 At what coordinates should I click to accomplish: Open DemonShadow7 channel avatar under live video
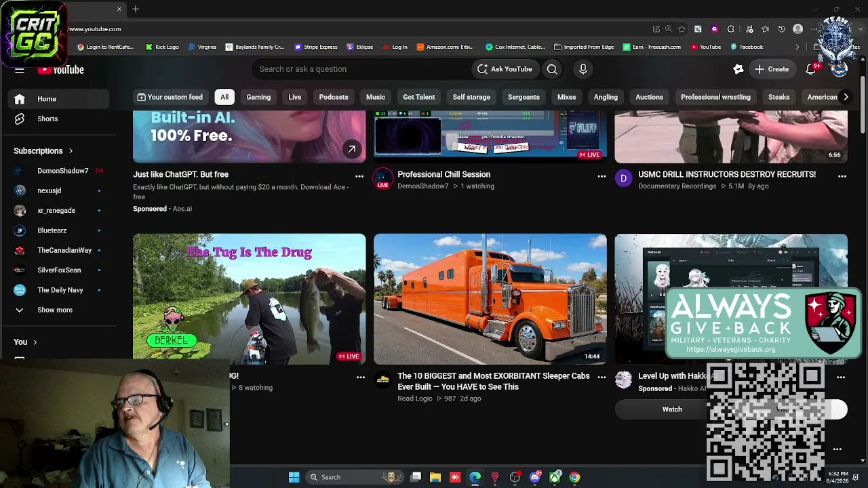tap(383, 178)
